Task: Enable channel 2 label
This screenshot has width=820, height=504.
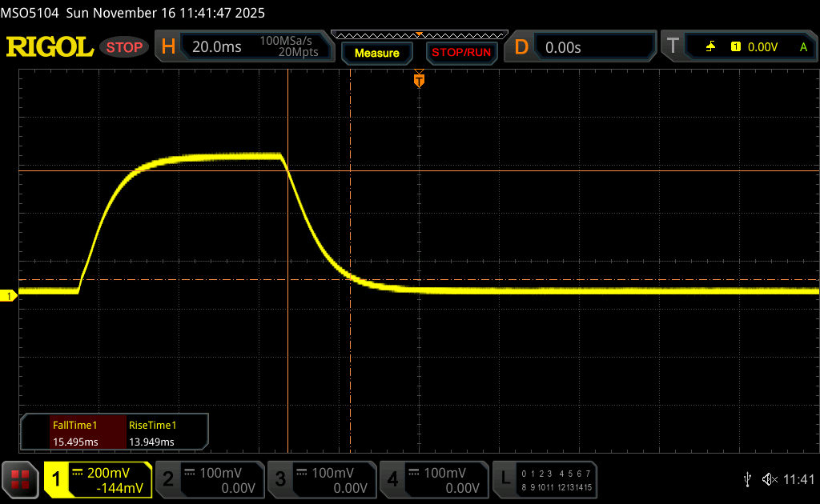Action: click(x=208, y=479)
